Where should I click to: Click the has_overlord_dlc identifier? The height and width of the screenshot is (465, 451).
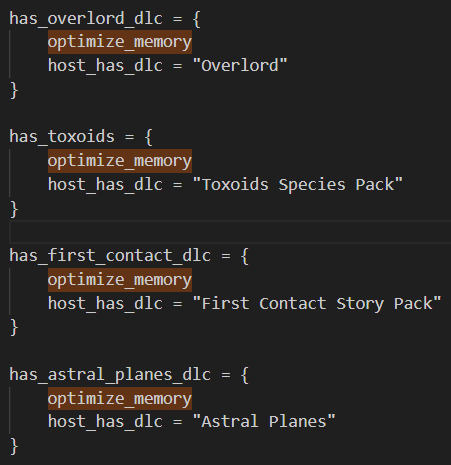[x=86, y=18]
